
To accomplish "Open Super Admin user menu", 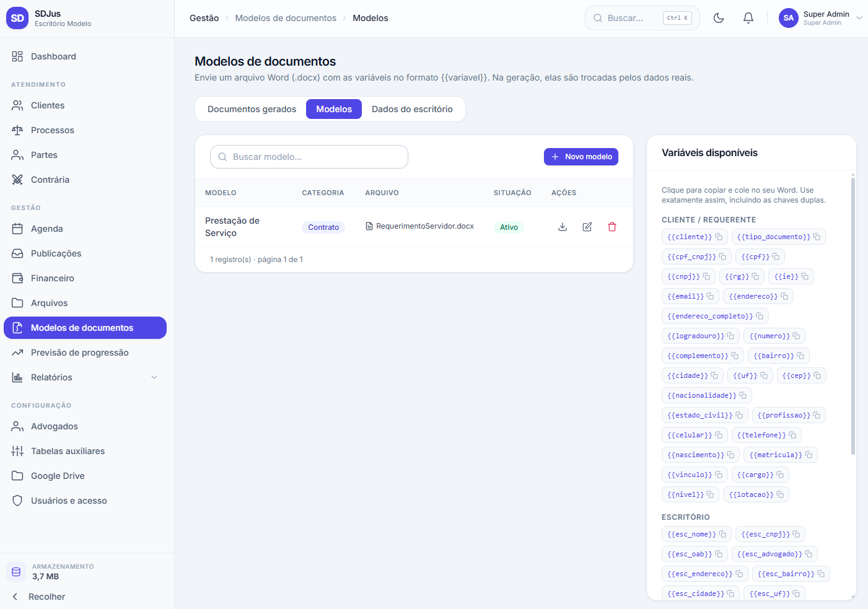I will (820, 18).
